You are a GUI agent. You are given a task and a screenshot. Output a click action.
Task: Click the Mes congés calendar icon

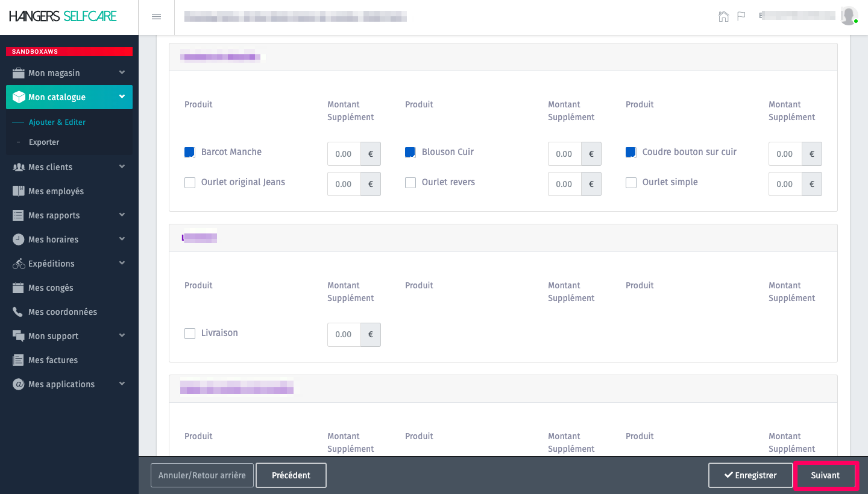point(18,288)
